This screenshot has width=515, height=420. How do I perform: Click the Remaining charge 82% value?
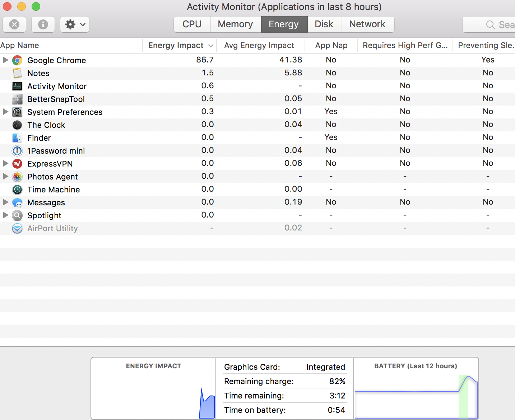pyautogui.click(x=337, y=381)
